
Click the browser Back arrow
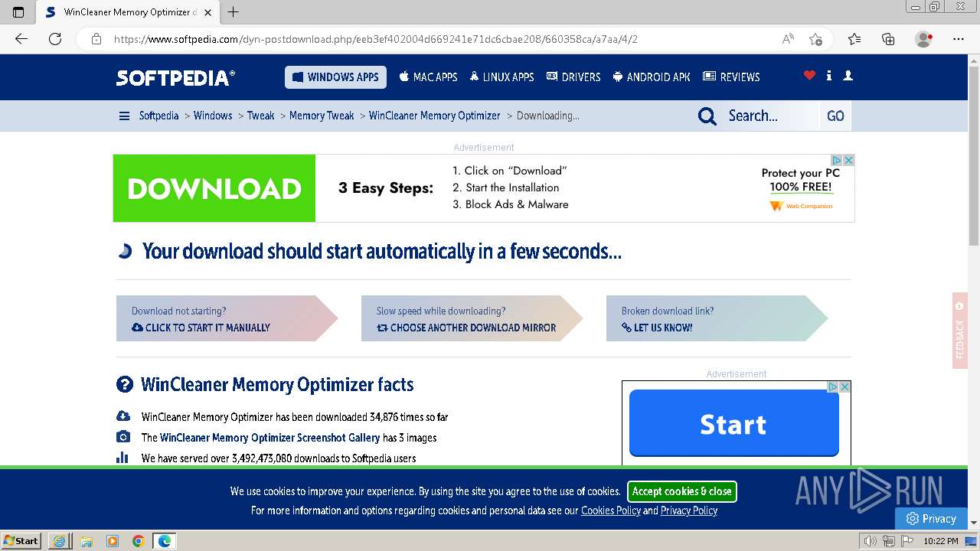[21, 39]
